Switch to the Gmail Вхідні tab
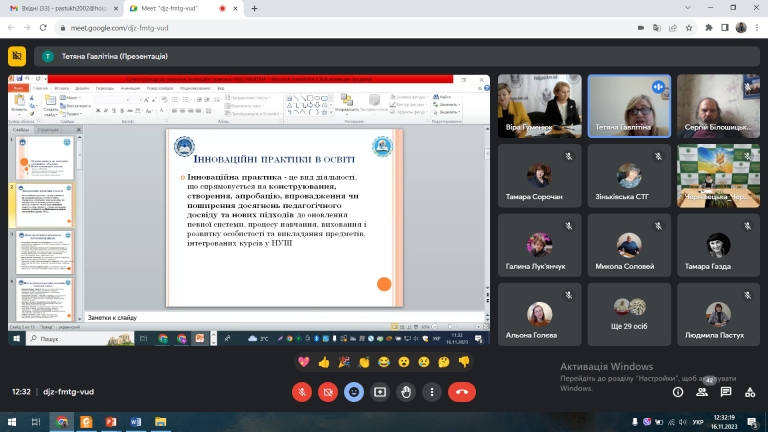The image size is (768, 432). point(64,8)
